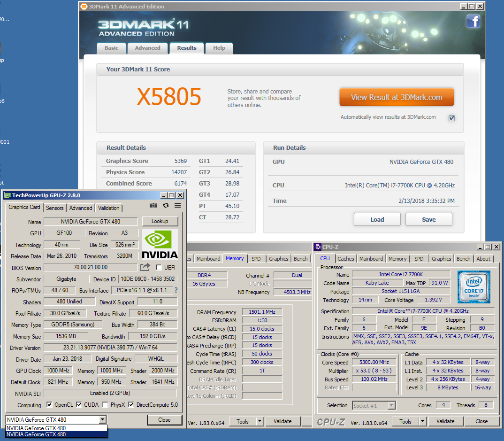Click the Tools button in the right CPU-Z window

point(405,421)
